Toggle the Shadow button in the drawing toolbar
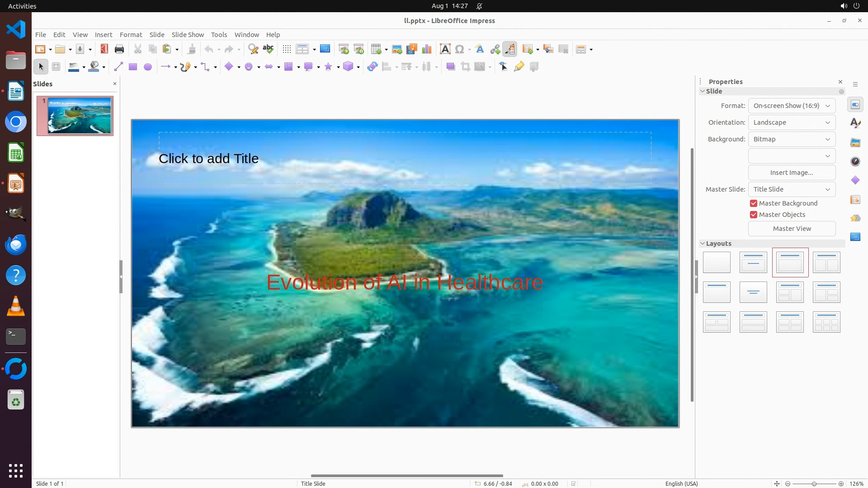 point(450,67)
